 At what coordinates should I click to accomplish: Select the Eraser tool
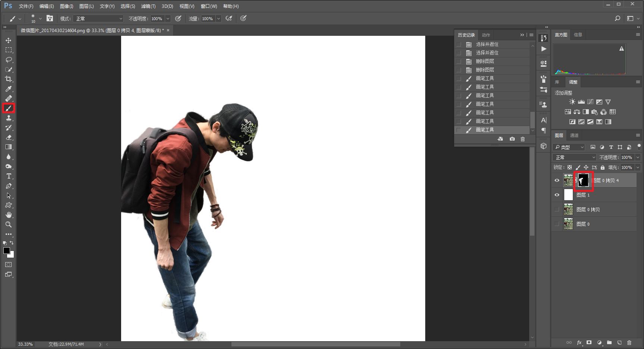pos(9,137)
